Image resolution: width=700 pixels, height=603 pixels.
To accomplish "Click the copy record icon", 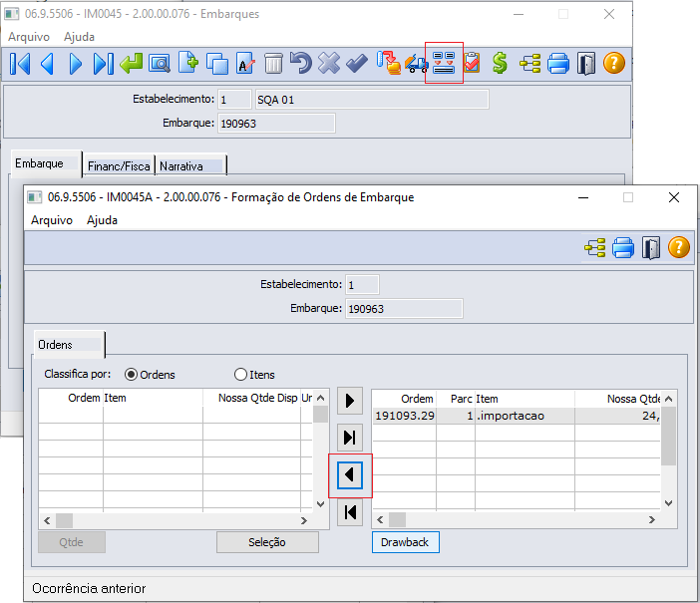I will [217, 64].
